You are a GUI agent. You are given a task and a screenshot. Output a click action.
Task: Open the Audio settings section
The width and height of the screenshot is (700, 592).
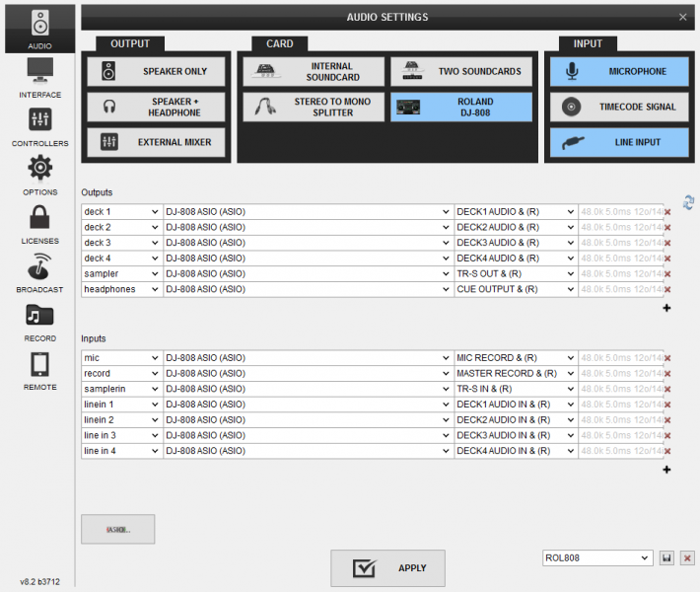[39, 29]
